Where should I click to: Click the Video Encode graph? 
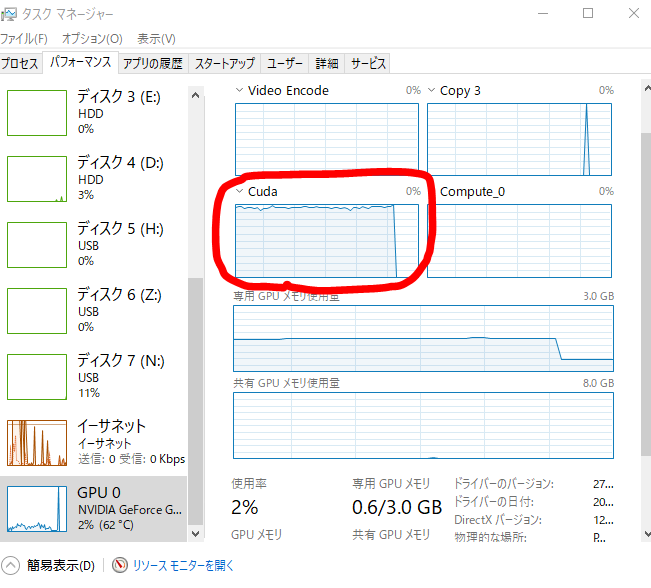click(x=327, y=140)
